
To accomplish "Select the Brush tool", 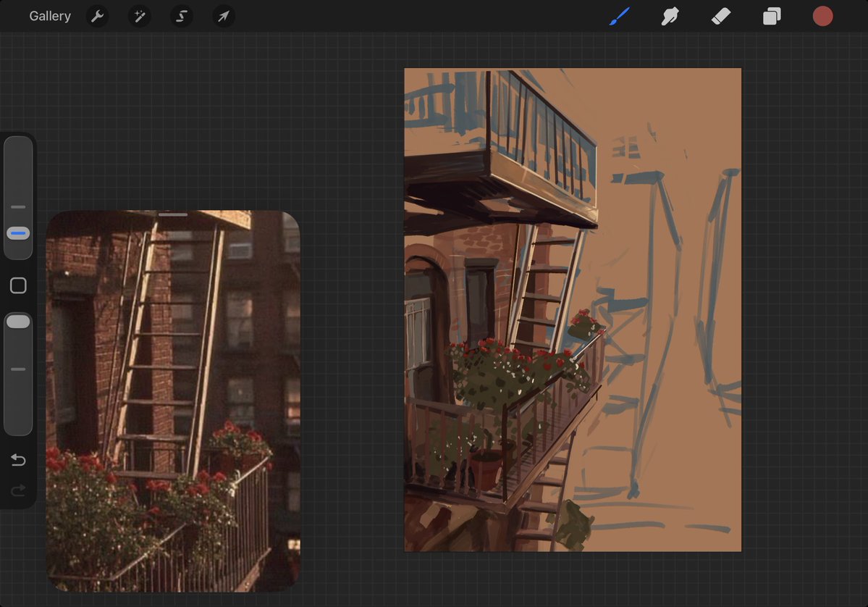I will coord(620,16).
